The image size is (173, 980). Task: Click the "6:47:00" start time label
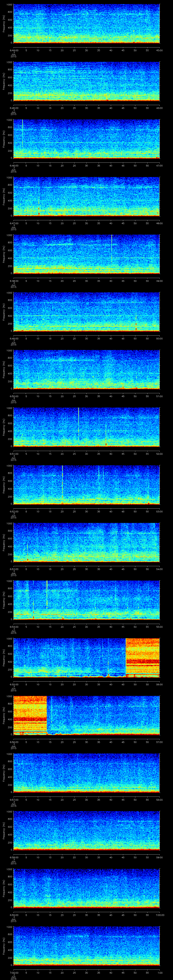[14, 223]
